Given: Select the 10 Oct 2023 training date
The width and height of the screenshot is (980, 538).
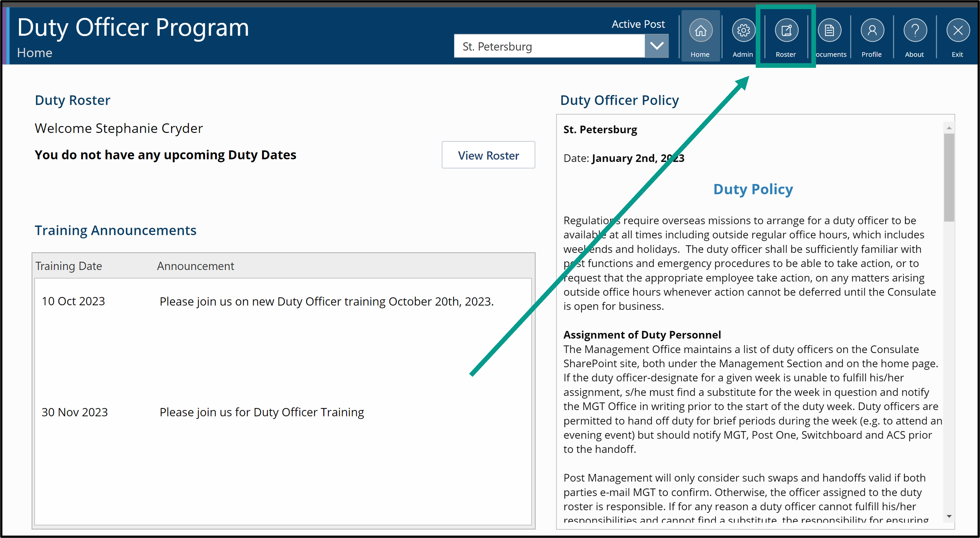Looking at the screenshot, I should (73, 301).
